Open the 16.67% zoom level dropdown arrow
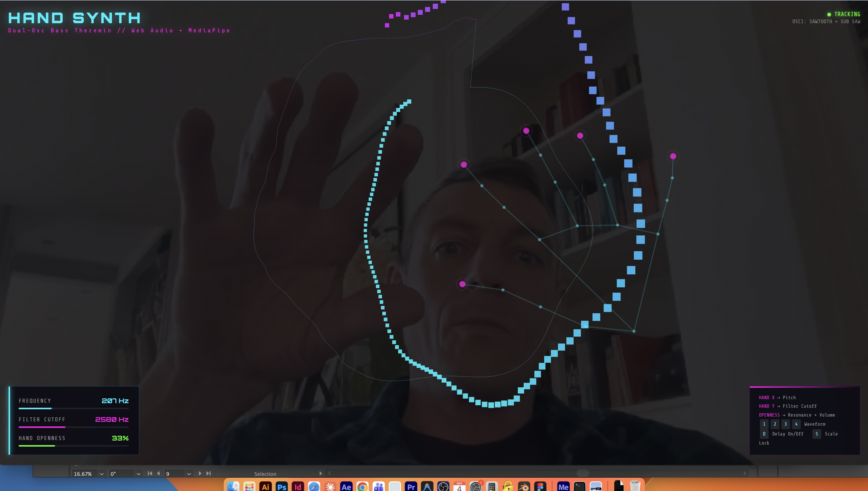Viewport: 868px width, 491px height. coord(101,474)
